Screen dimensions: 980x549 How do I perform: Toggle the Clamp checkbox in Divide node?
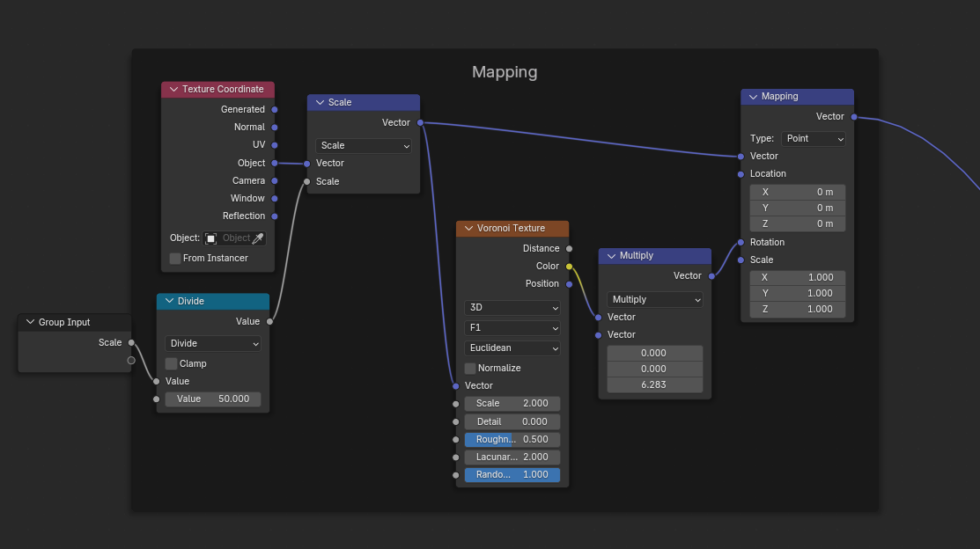(x=171, y=363)
